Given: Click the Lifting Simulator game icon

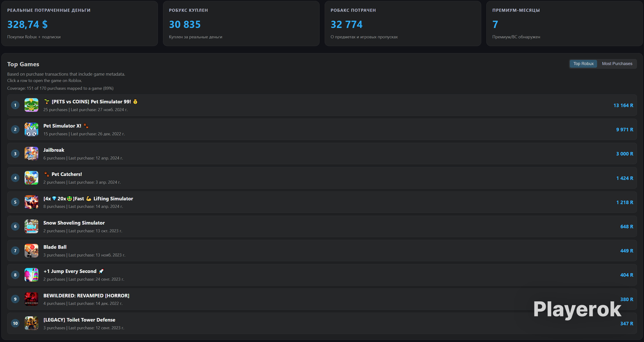Looking at the screenshot, I should [x=31, y=202].
